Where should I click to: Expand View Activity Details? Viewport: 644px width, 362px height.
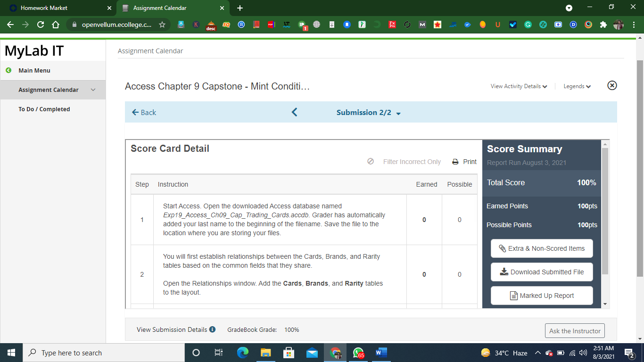[x=519, y=86]
